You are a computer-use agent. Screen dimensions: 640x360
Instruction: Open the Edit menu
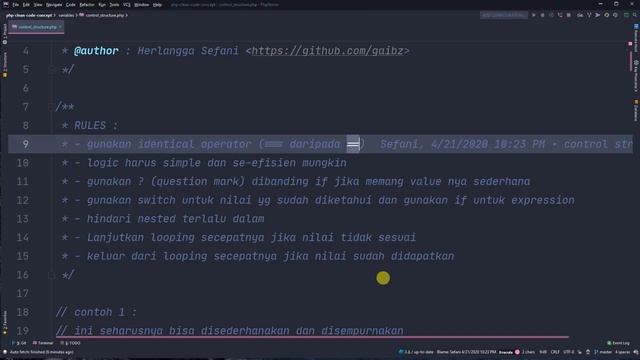click(x=26, y=4)
